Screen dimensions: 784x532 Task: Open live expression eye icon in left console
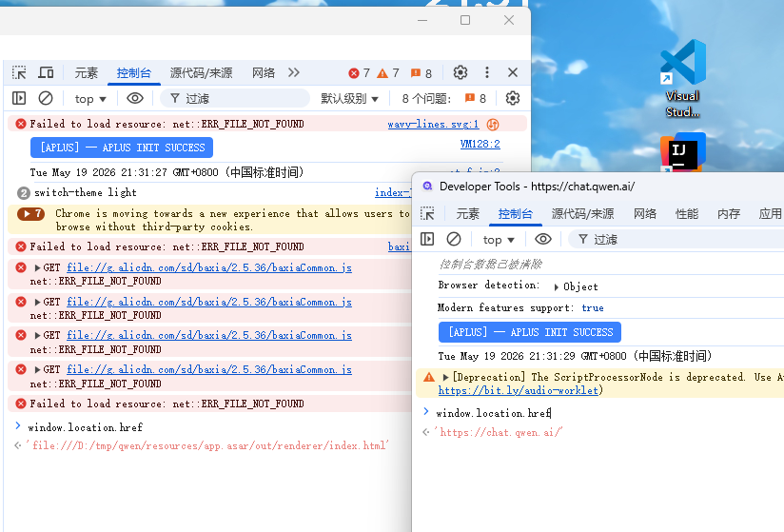point(135,98)
